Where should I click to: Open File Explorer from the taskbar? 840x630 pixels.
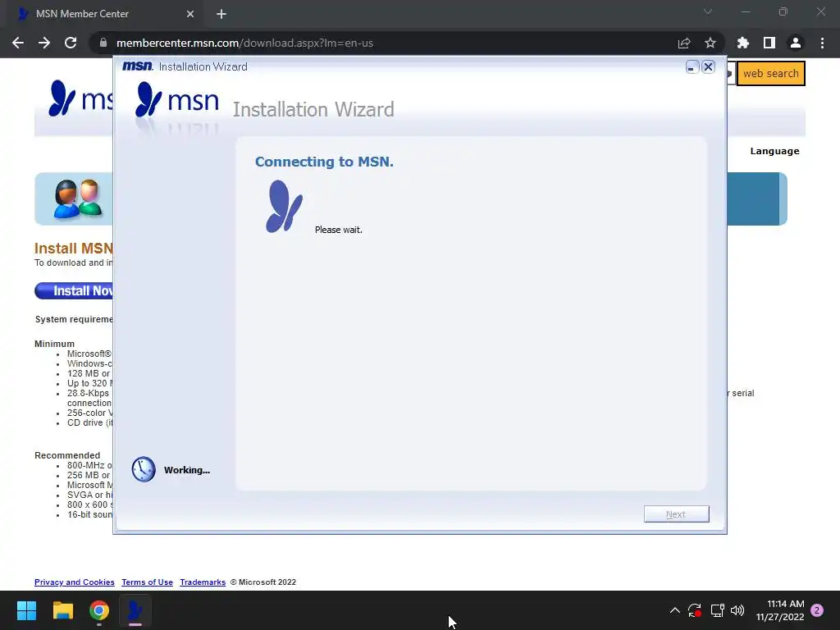click(x=62, y=610)
